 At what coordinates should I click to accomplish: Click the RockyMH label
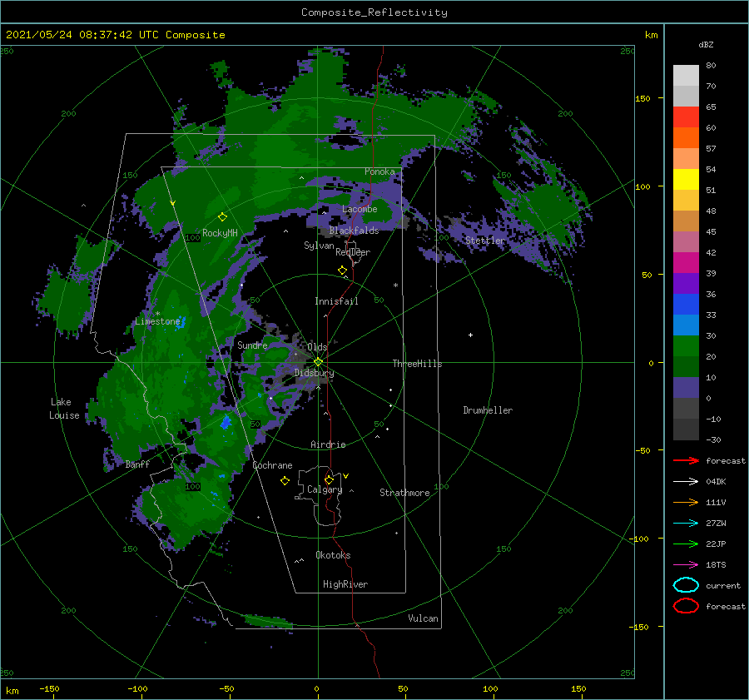220,233
